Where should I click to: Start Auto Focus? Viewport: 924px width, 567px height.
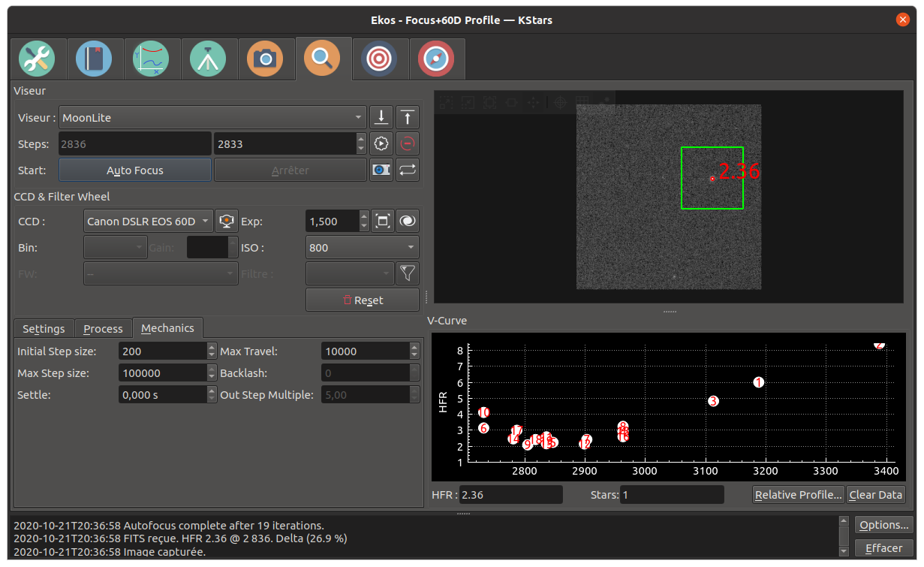coord(135,170)
